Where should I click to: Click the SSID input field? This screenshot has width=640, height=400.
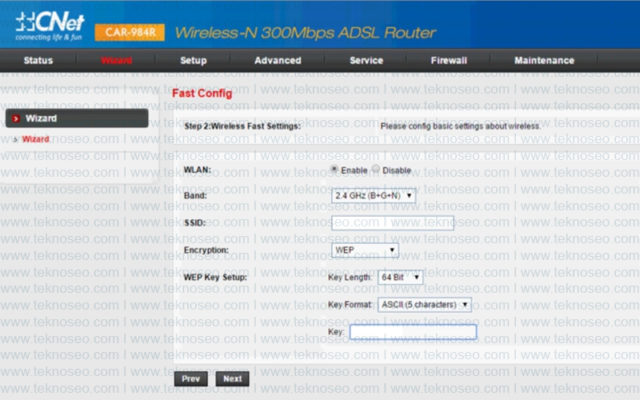(x=393, y=223)
